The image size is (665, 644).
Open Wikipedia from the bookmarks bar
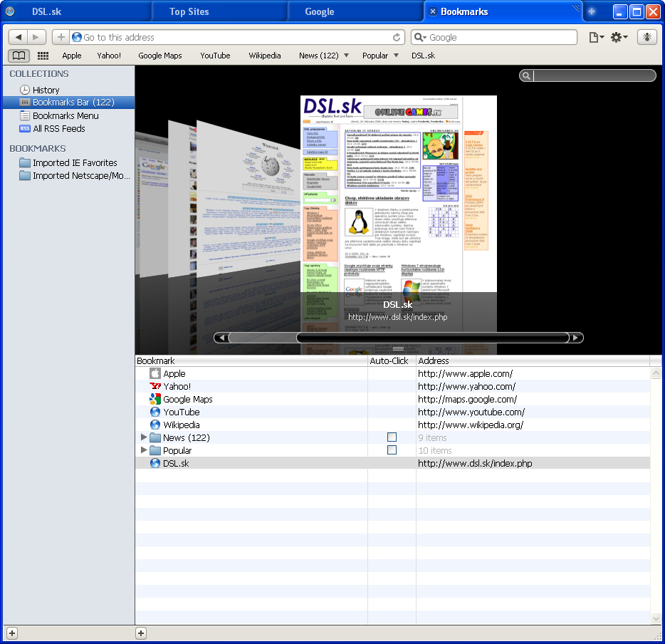click(x=265, y=56)
